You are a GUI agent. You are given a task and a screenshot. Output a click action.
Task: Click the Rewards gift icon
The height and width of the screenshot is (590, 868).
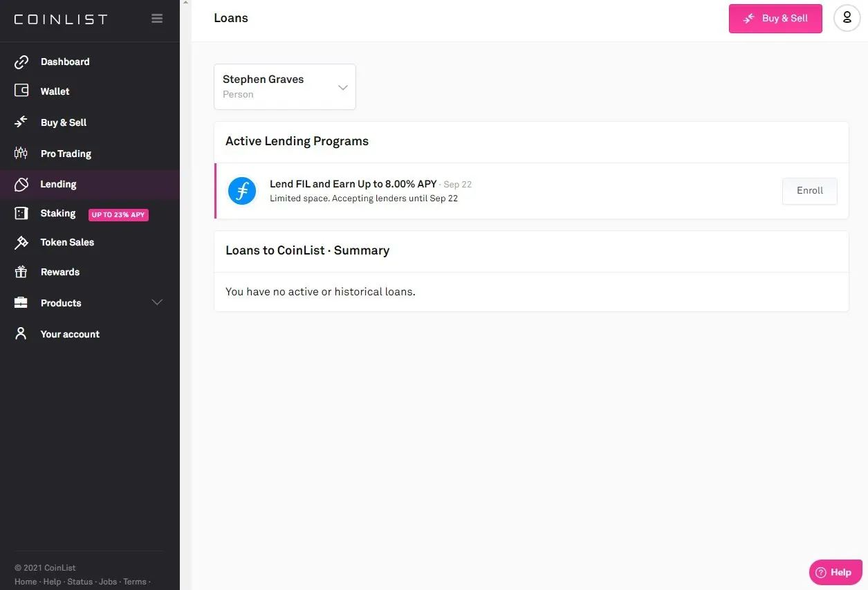[21, 272]
